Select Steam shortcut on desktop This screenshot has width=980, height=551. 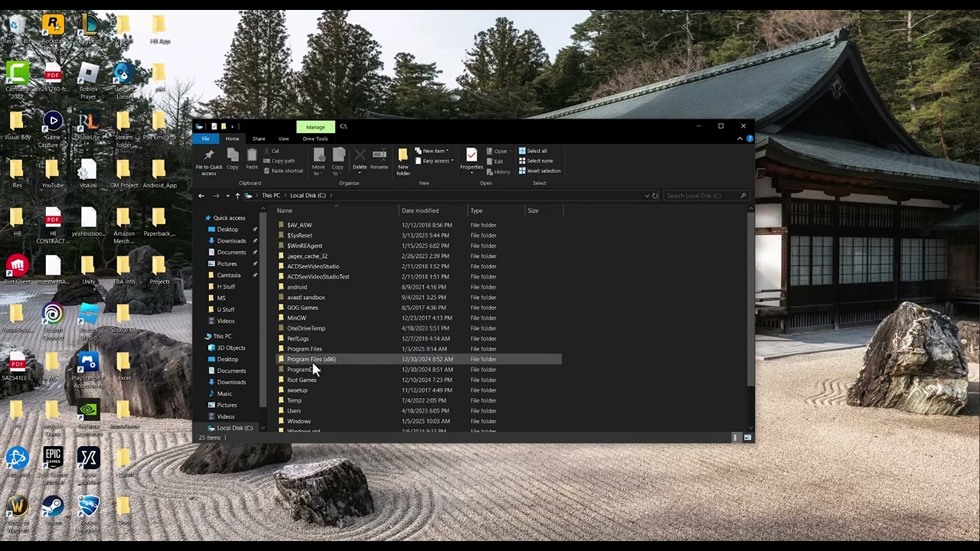tap(53, 510)
